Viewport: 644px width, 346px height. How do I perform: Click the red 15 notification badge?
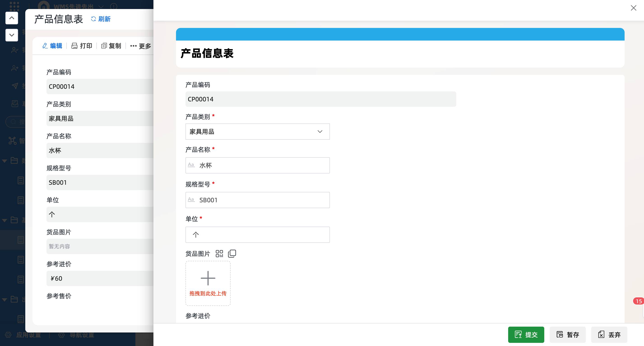tap(638, 301)
